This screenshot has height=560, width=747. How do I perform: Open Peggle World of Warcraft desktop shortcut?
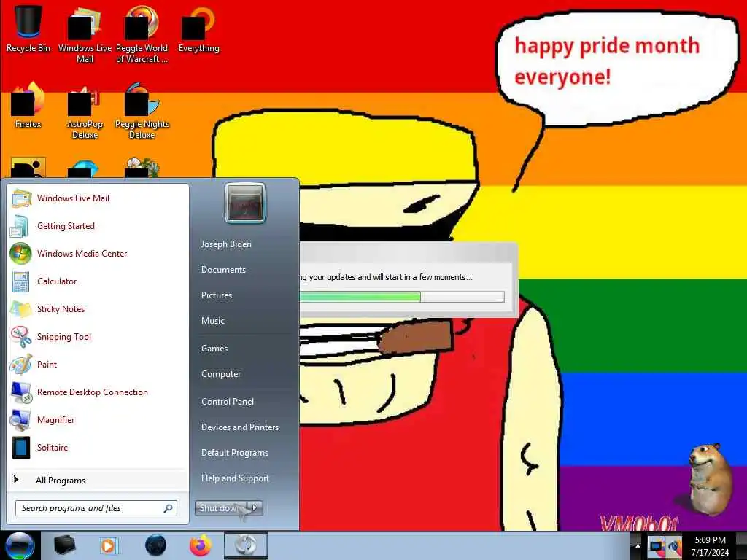click(142, 34)
